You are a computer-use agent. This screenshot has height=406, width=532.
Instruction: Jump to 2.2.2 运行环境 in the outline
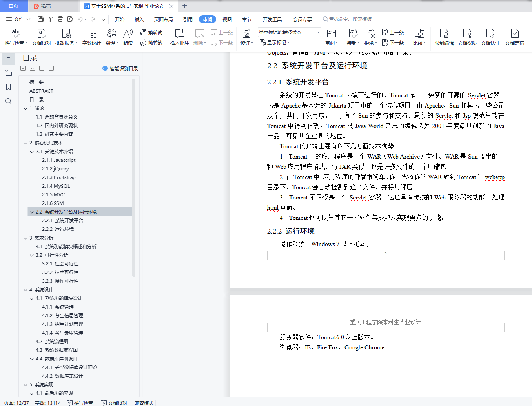point(58,229)
